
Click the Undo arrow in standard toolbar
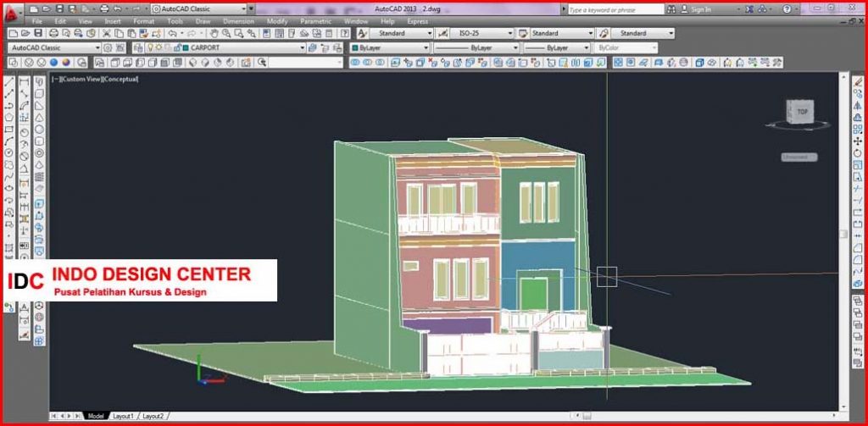click(x=172, y=33)
